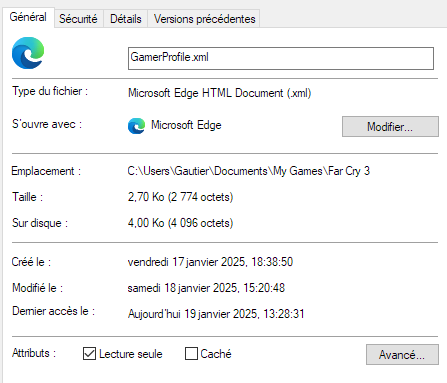Open the Avancé... attributes dialog
Image resolution: width=447 pixels, height=383 pixels.
pos(402,354)
